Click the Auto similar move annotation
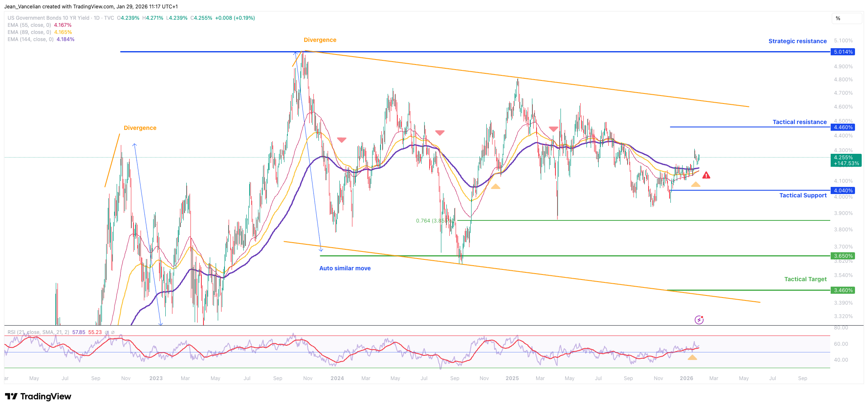 (x=345, y=268)
